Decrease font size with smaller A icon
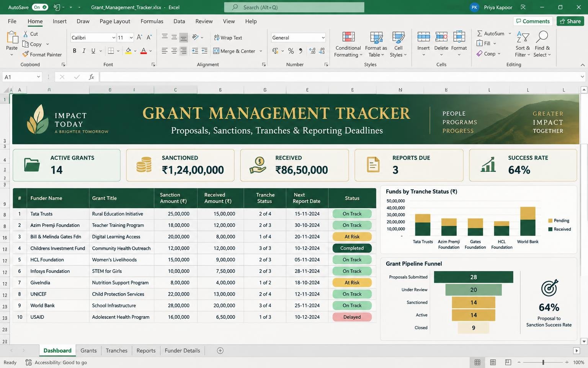The image size is (588, 368). (x=149, y=37)
